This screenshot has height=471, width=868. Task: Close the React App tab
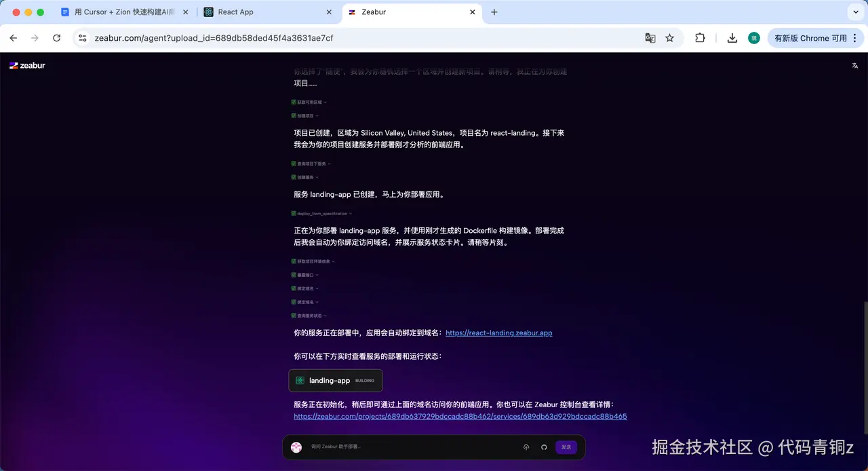coord(330,12)
